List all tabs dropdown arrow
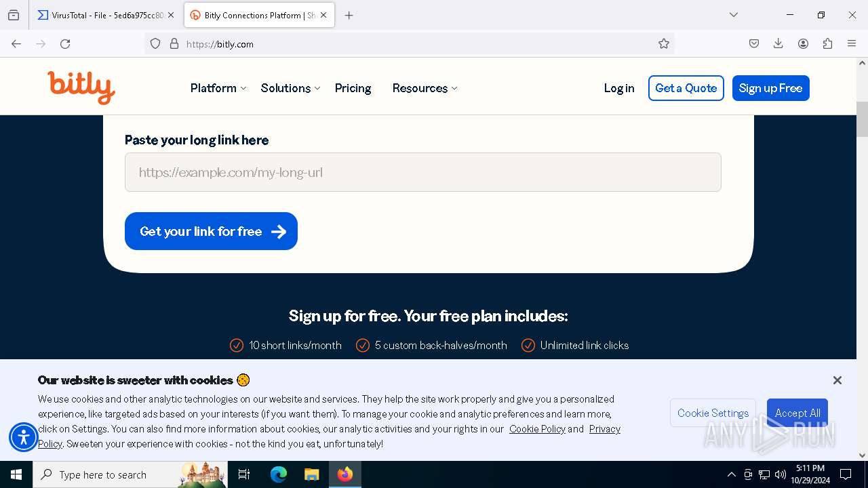Image resolution: width=868 pixels, height=488 pixels. pyautogui.click(x=734, y=15)
